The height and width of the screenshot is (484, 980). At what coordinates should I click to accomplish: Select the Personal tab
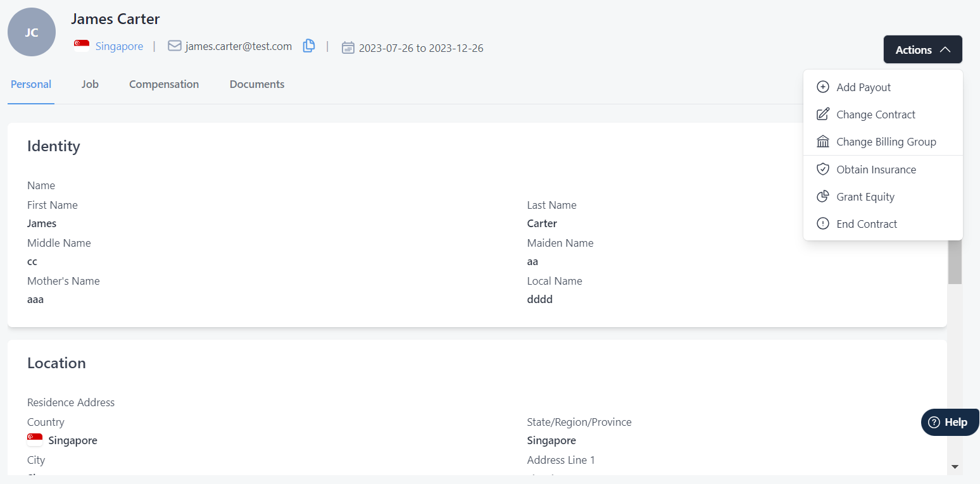[x=31, y=84]
